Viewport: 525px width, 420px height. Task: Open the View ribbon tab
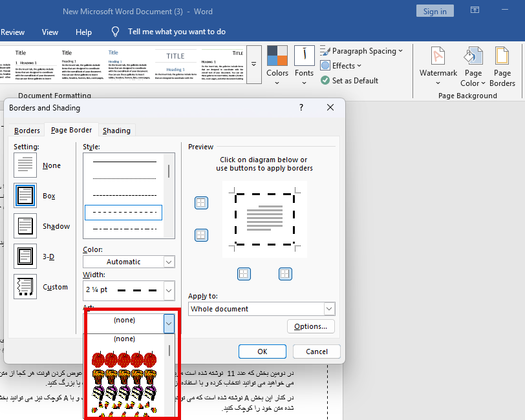coord(50,32)
